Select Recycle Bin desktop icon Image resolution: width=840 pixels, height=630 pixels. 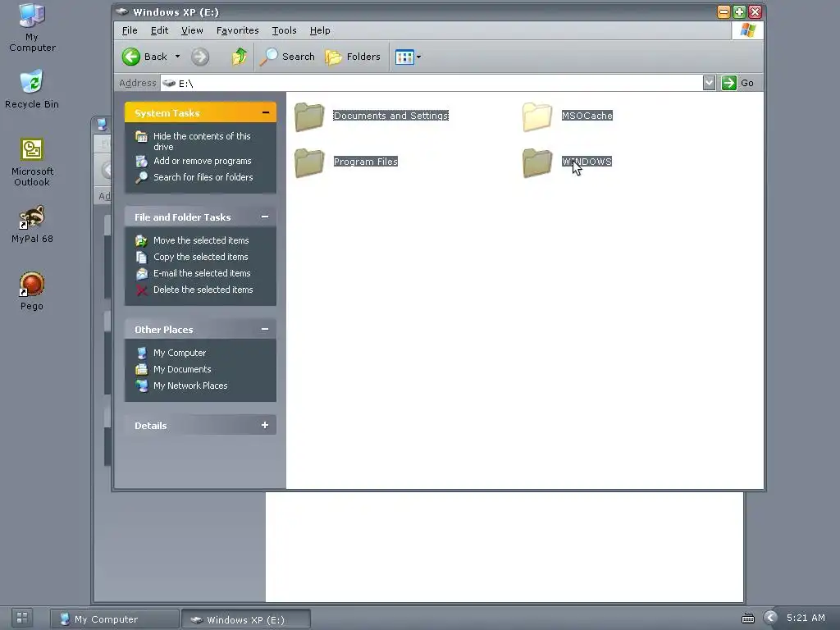32,89
